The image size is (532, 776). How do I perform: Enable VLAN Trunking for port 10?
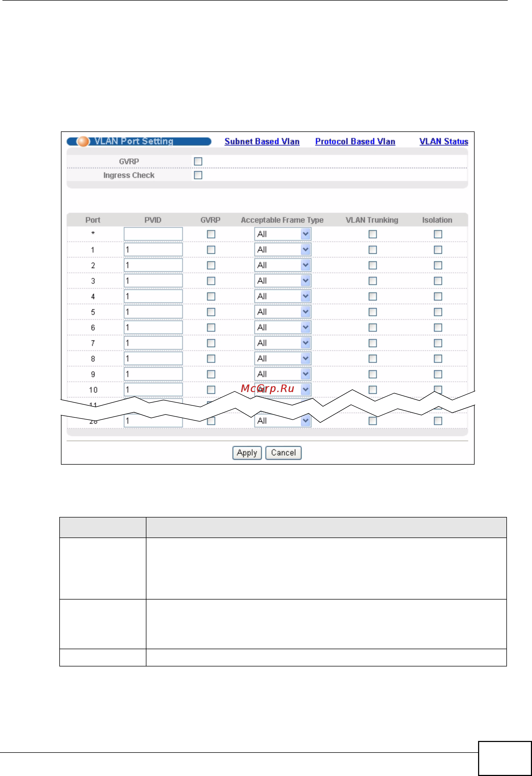[x=372, y=390]
